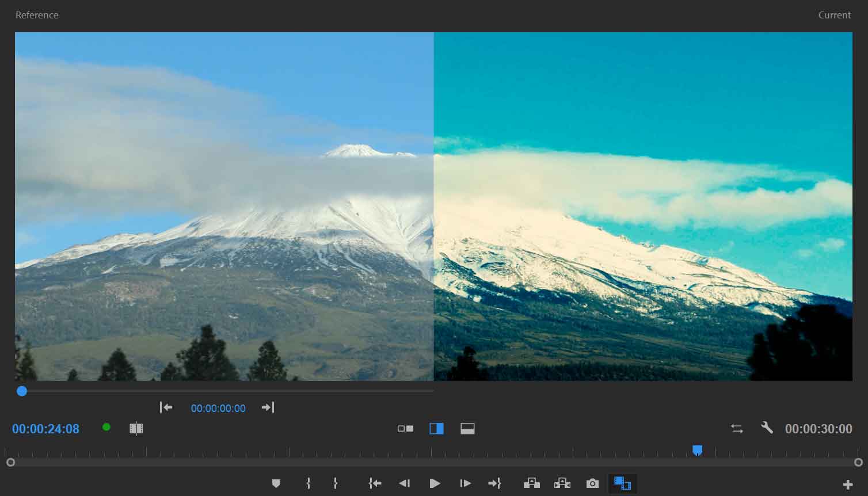The height and width of the screenshot is (496, 868).
Task: Click the Current label
Action: 834,15
